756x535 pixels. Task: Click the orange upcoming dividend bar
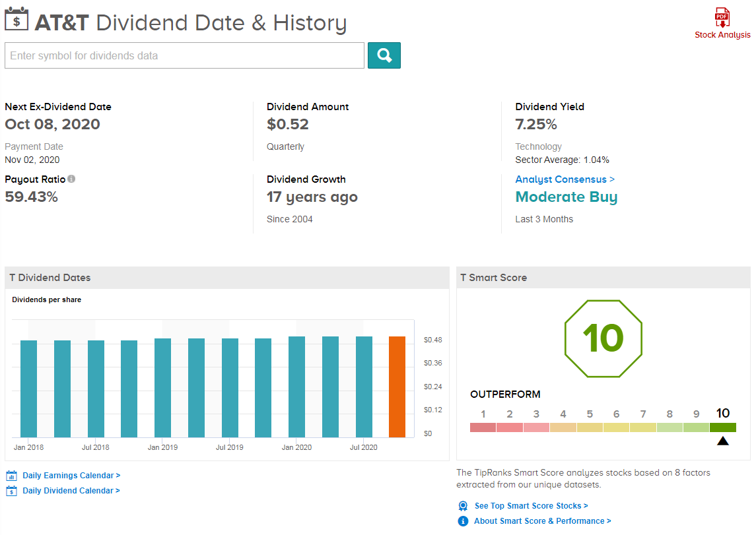pos(397,387)
